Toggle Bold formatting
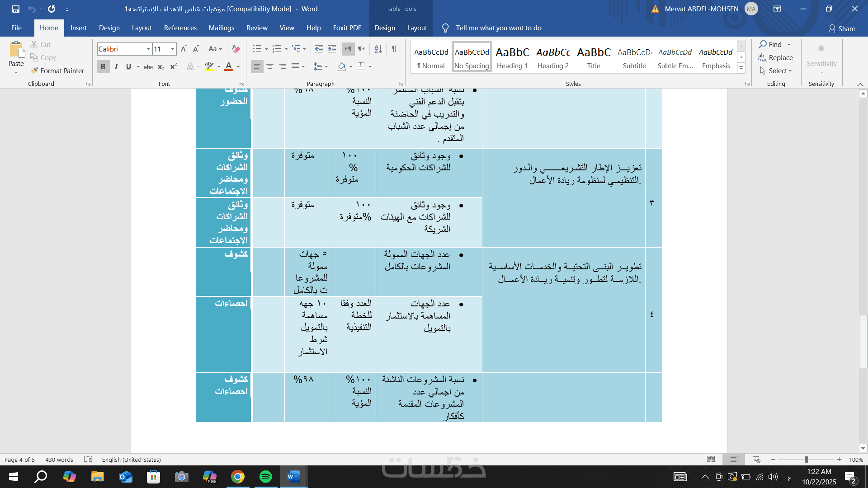This screenshot has width=868, height=488. click(x=103, y=67)
